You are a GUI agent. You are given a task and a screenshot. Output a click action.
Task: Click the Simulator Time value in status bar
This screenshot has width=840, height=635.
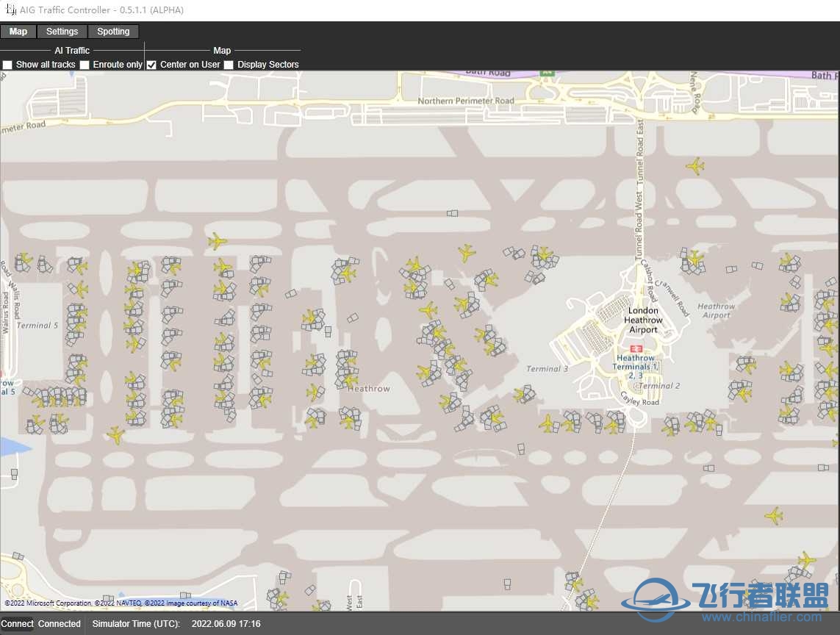(x=226, y=624)
